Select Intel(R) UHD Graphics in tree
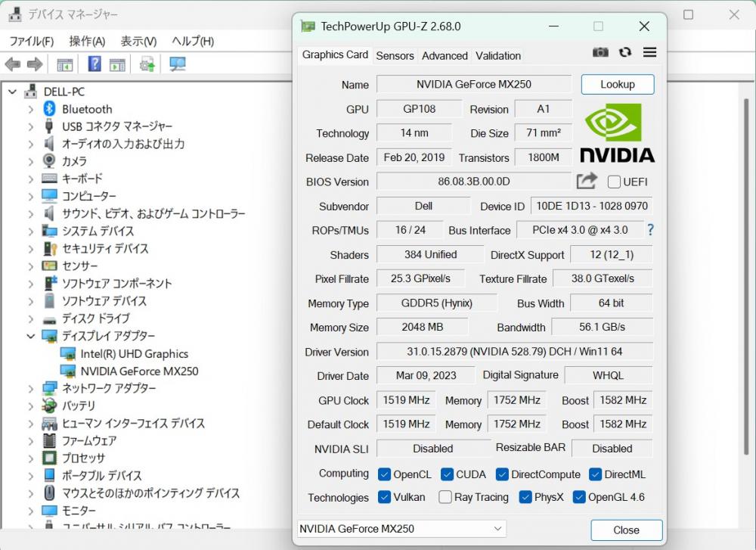756x550 pixels. [134, 353]
